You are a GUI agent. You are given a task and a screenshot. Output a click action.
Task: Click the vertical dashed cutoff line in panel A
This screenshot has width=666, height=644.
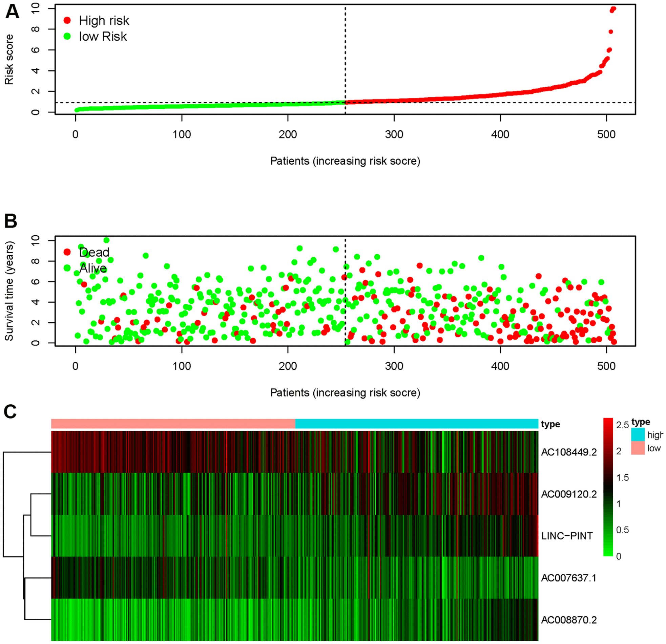pyautogui.click(x=345, y=60)
